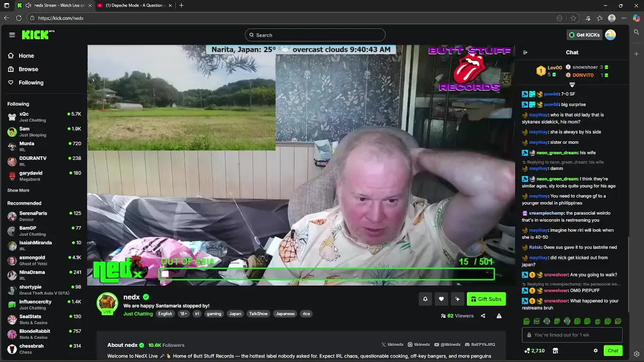
Task: Click the 62 Viewers count
Action: pos(457,316)
